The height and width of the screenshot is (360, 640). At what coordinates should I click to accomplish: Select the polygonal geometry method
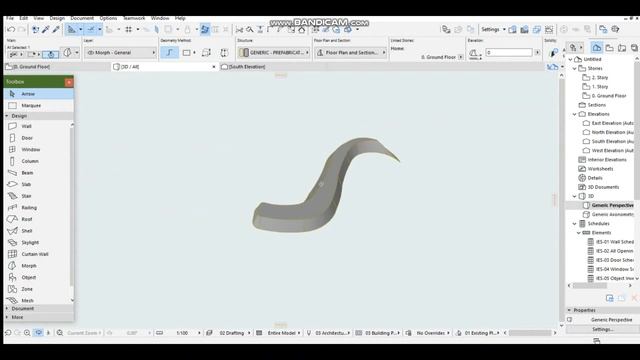click(x=169, y=53)
